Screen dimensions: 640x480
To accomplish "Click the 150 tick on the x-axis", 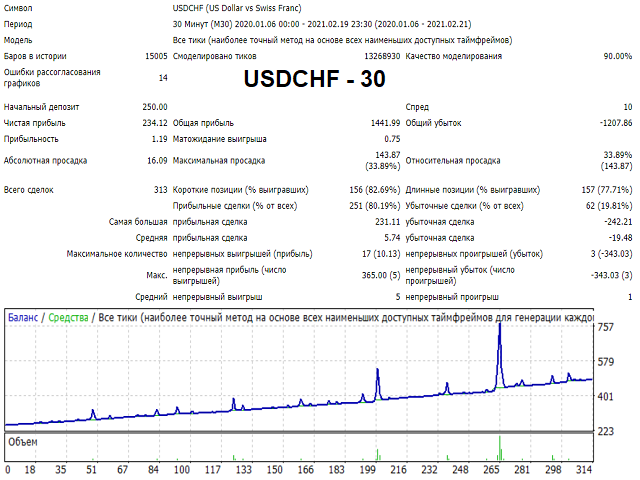I will pyautogui.click(x=275, y=470).
